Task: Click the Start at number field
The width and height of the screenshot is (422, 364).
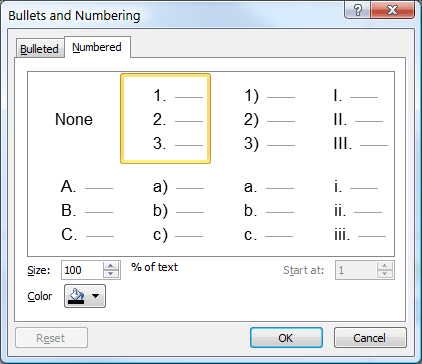Action: (x=356, y=270)
